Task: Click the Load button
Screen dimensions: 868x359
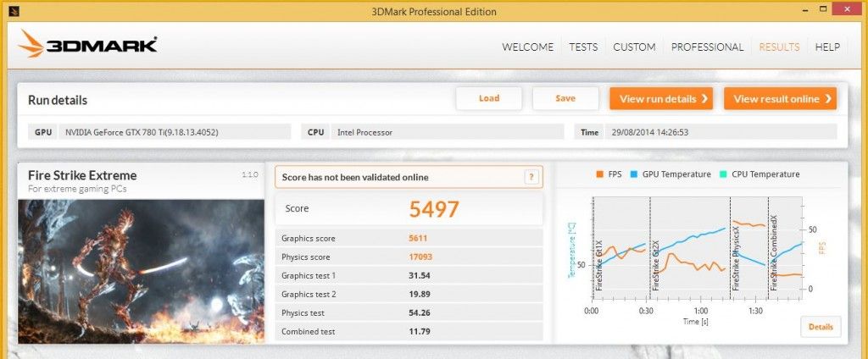Action: [489, 98]
